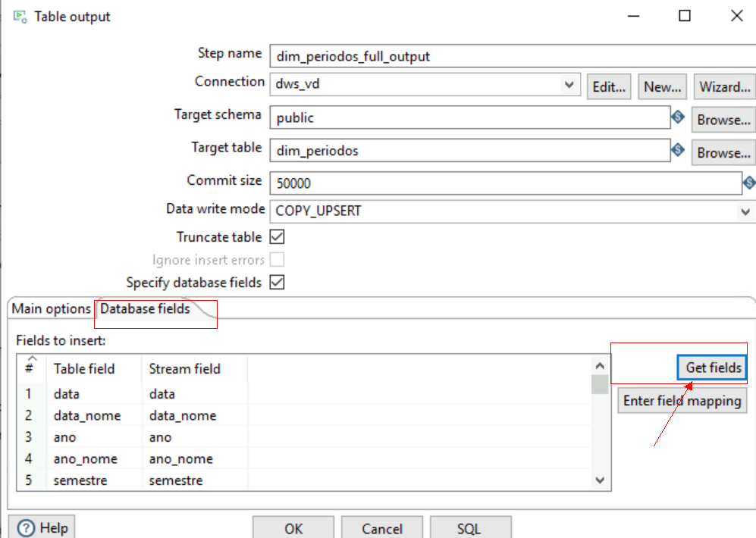Click the New... connection button
The image size is (756, 538).
pos(663,87)
